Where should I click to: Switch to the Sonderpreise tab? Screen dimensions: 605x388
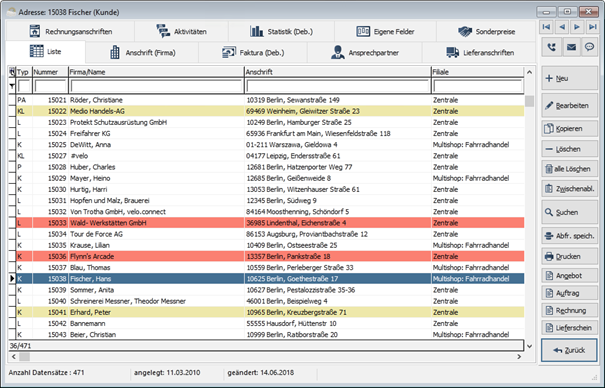click(486, 31)
